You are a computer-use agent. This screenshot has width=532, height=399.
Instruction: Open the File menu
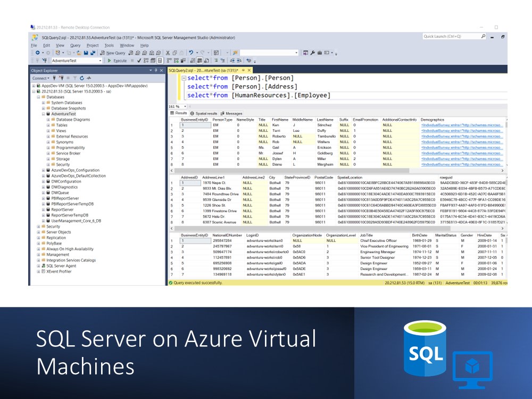pos(34,45)
